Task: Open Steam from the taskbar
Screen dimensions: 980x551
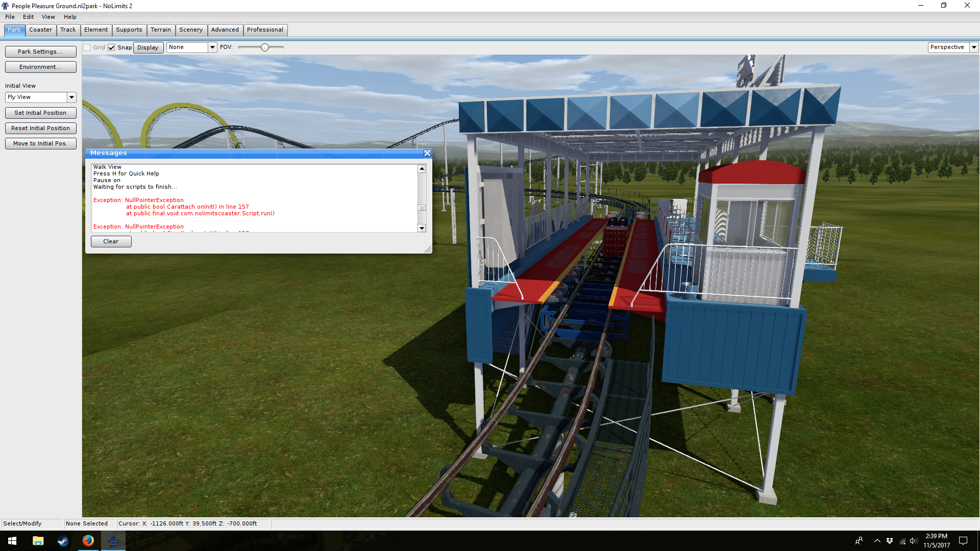Action: click(63, 541)
